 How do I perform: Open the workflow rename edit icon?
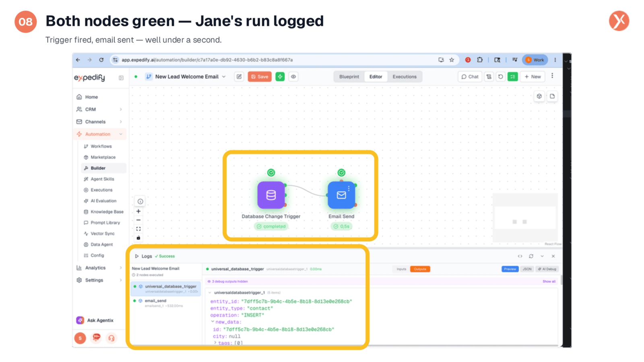click(239, 77)
